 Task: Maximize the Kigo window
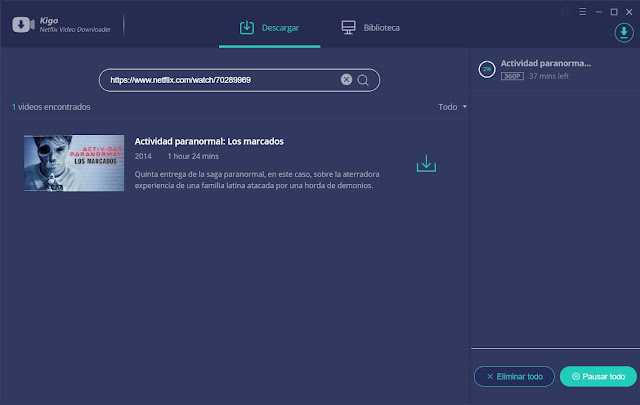pyautogui.click(x=614, y=12)
